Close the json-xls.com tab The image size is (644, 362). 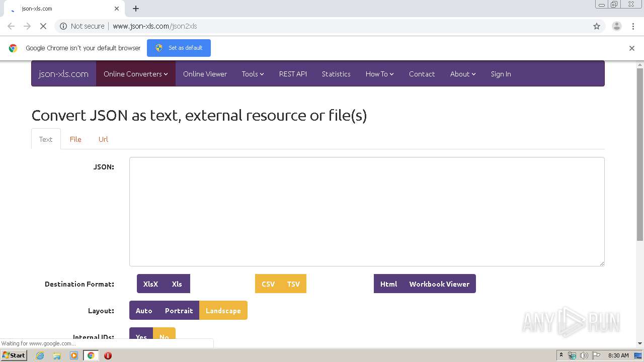pyautogui.click(x=117, y=9)
